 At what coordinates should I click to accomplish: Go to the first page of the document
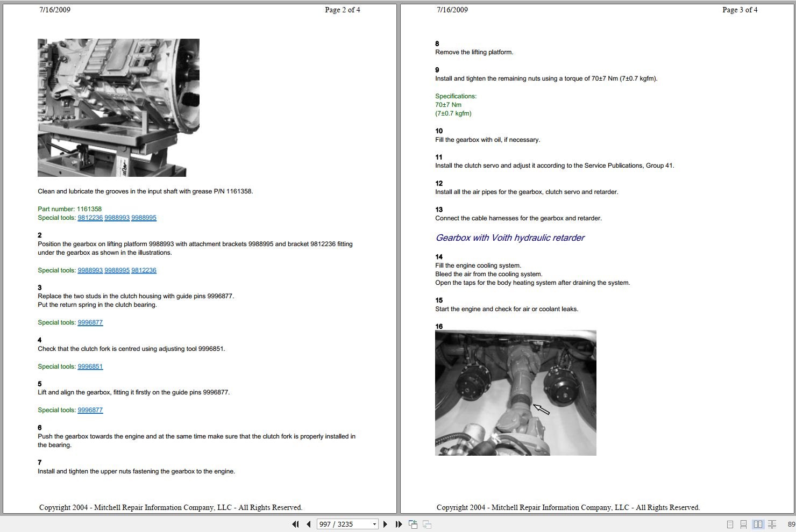click(x=295, y=524)
